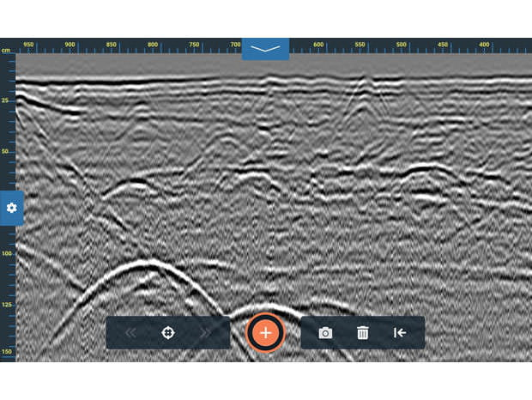Click the 50 depth mark on vertical ruler
The width and height of the screenshot is (532, 400).
point(6,152)
